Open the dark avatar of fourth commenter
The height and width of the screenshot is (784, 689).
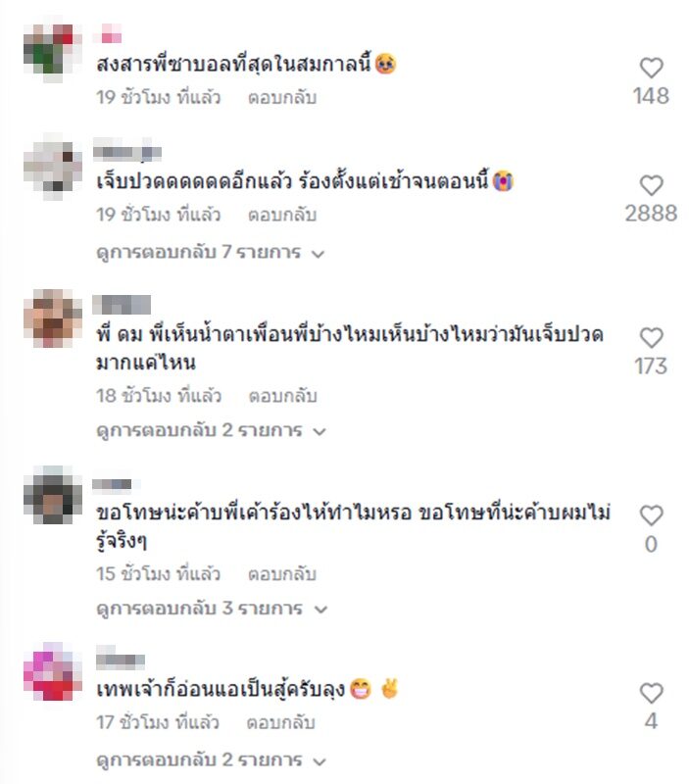pos(53,495)
